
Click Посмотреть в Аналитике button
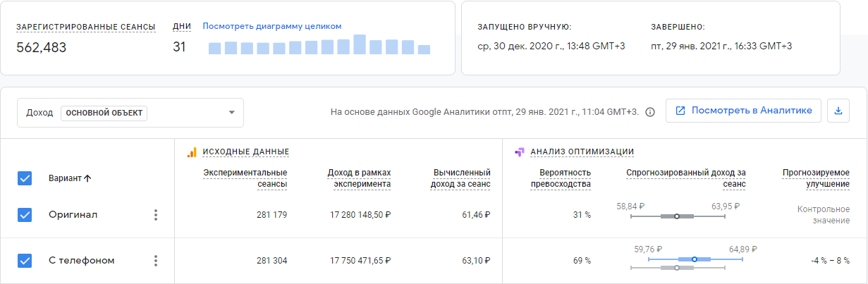pos(744,111)
